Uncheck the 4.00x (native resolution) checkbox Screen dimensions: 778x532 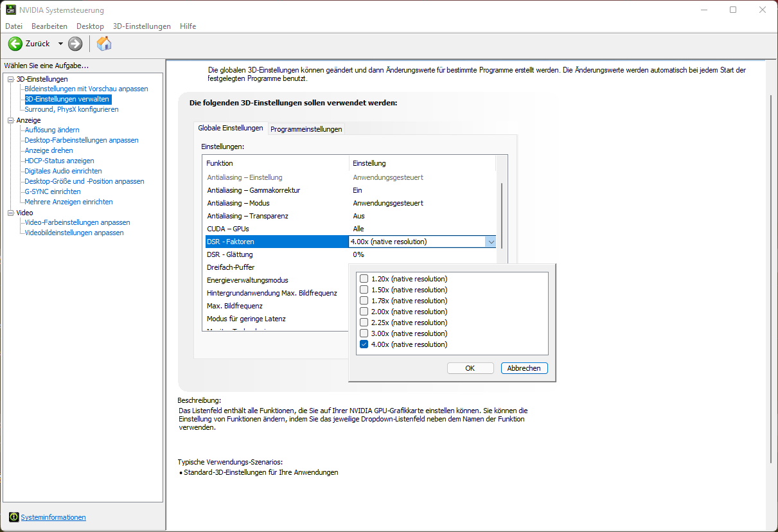pos(364,344)
